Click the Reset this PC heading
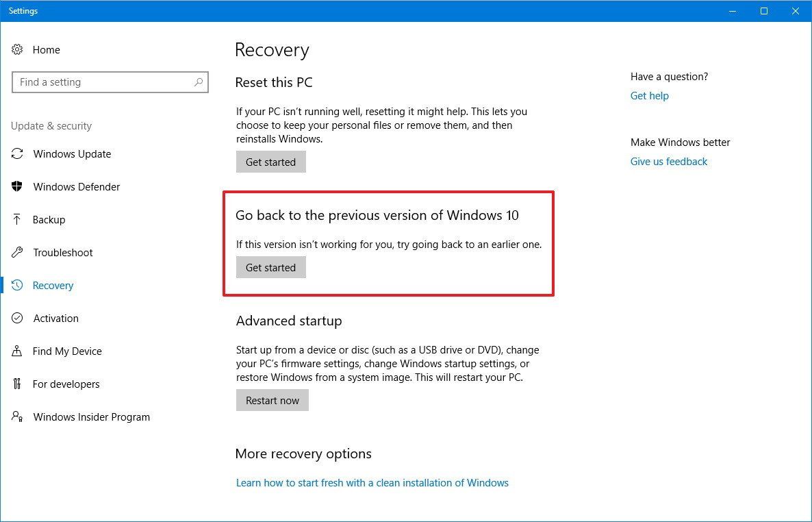 point(274,82)
